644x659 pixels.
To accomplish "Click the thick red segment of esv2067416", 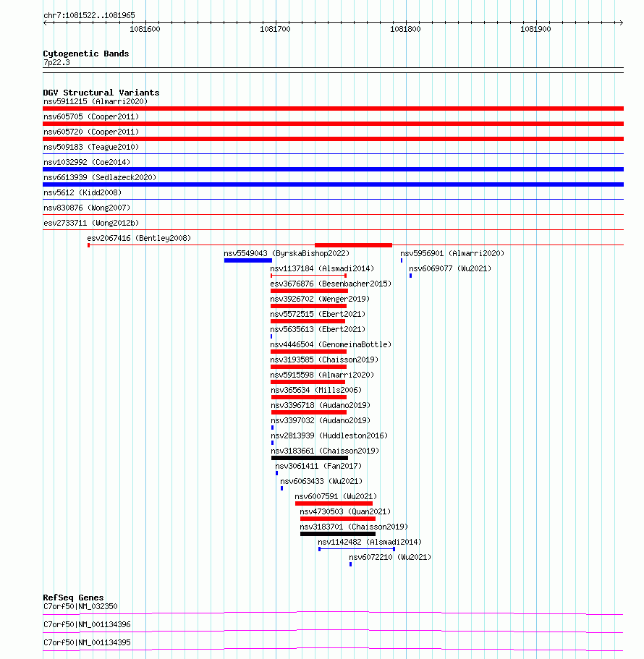I will 353,245.
